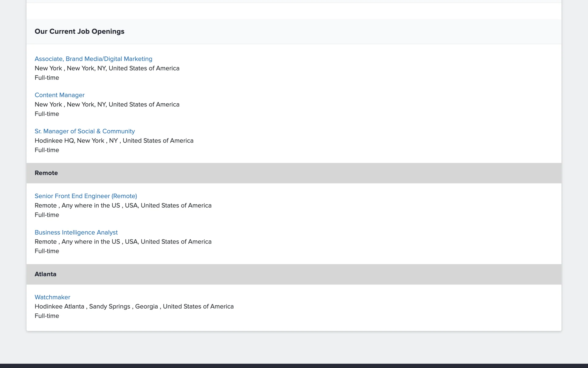Open the Watchmaker job posting
The width and height of the screenshot is (588, 368).
point(52,297)
